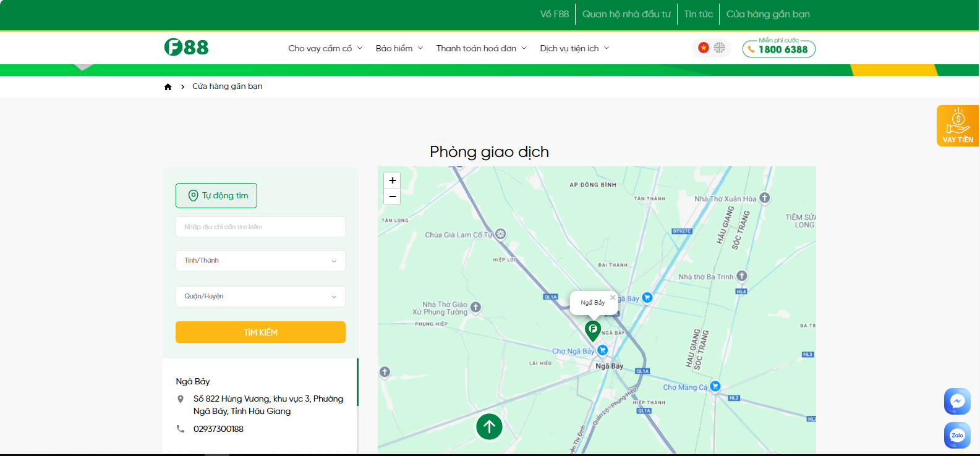The height and width of the screenshot is (456, 980).
Task: Click the phone icon beside 02937300188
Action: pyautogui.click(x=181, y=429)
